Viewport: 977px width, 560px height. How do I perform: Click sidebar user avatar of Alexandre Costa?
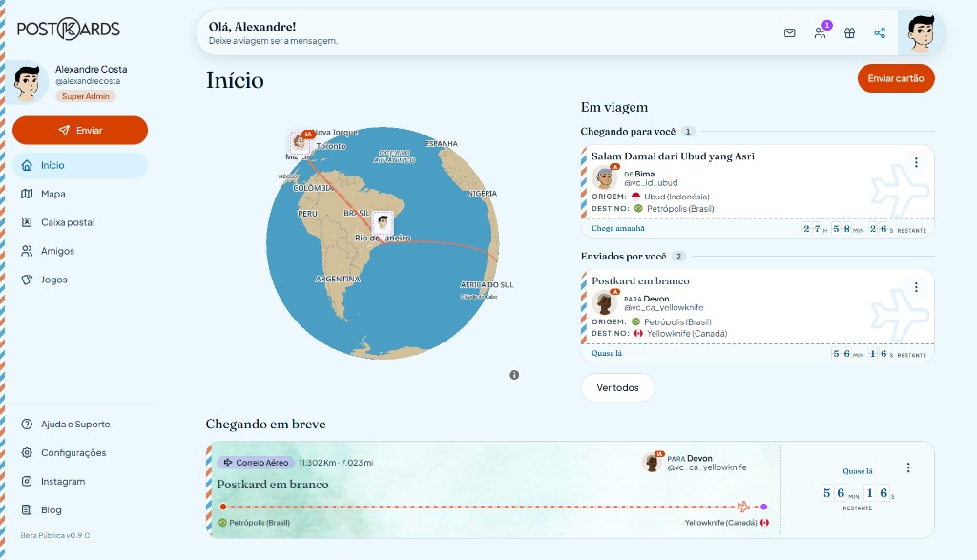(x=27, y=82)
